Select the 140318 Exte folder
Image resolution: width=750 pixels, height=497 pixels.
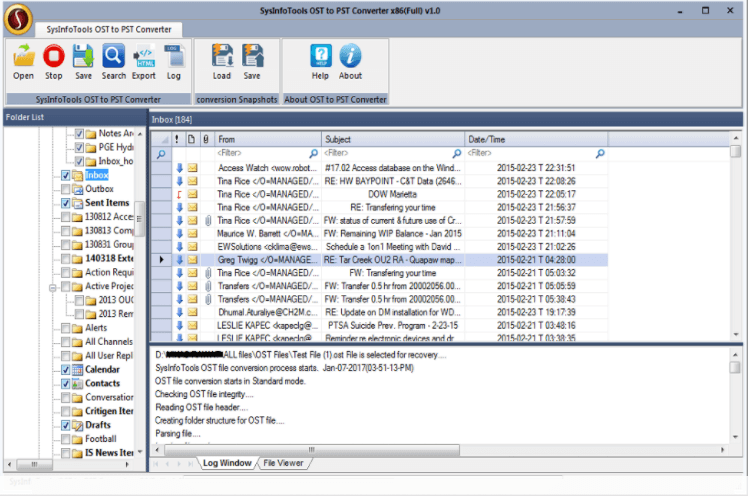(x=109, y=258)
